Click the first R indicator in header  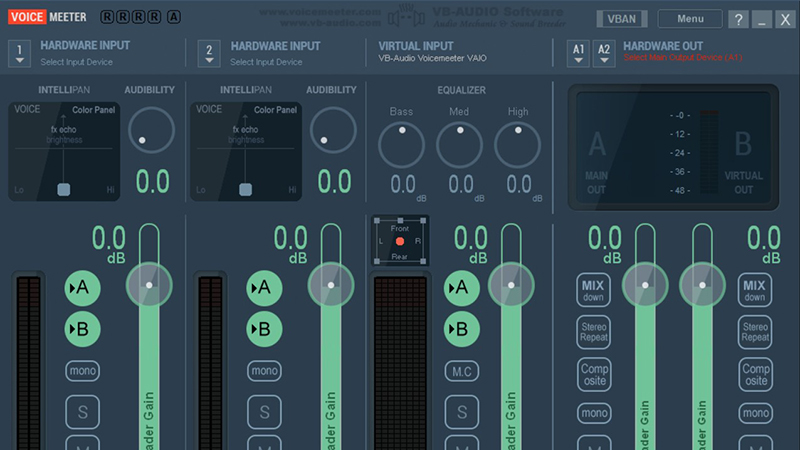107,17
